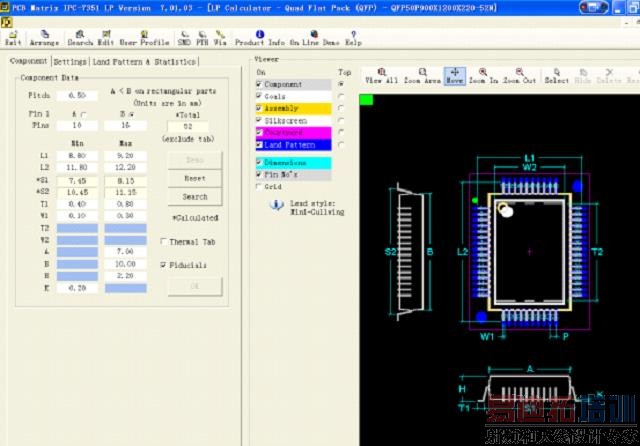Open the PTH calculator icon
The image size is (640, 446).
[203, 38]
